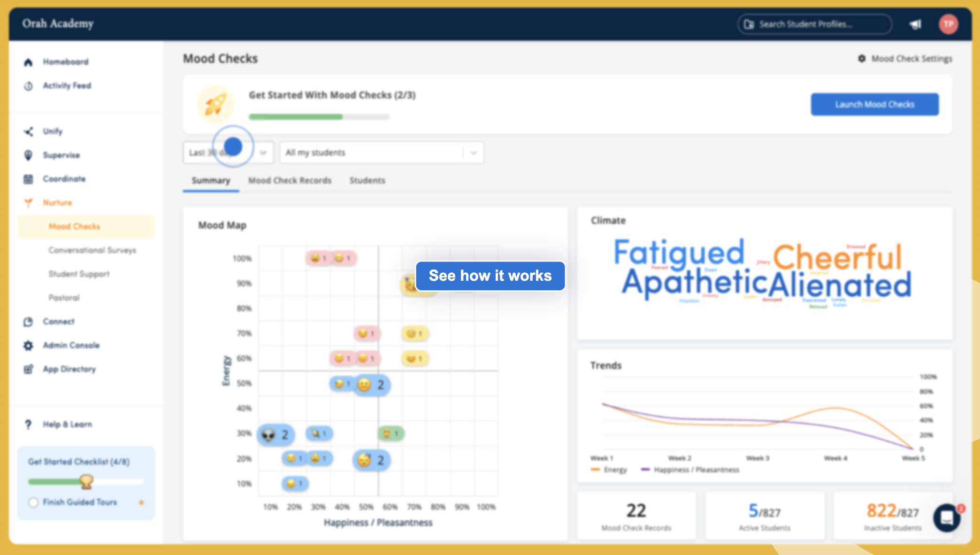Click See how it works
Screen dimensions: 980x555
[x=490, y=276]
